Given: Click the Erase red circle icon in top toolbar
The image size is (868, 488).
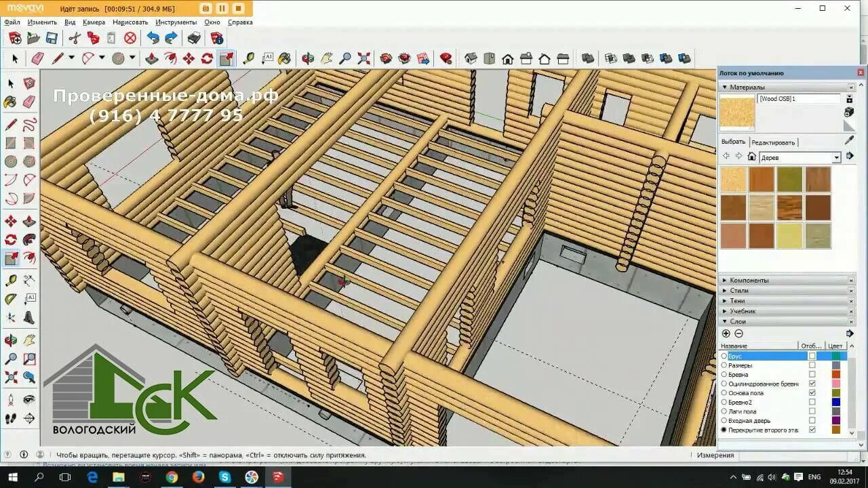Looking at the screenshot, I should 130,38.
